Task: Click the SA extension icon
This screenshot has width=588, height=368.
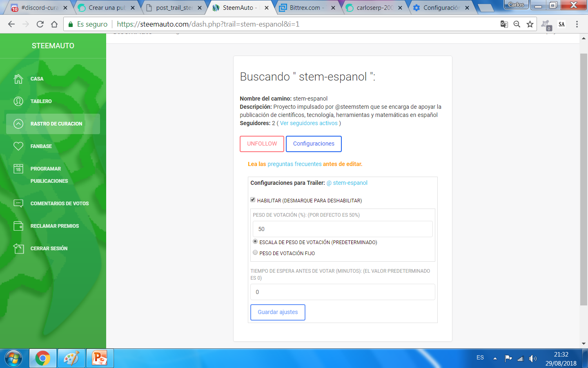Action: coord(562,24)
